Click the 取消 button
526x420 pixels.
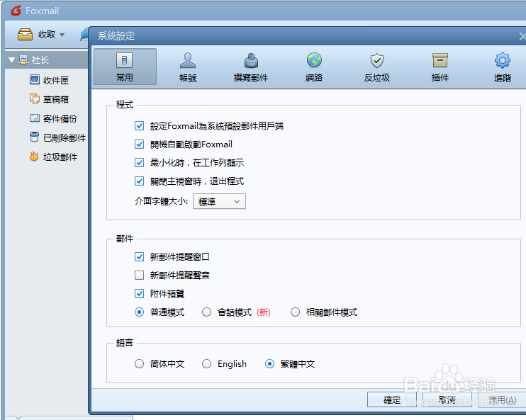[x=447, y=400]
